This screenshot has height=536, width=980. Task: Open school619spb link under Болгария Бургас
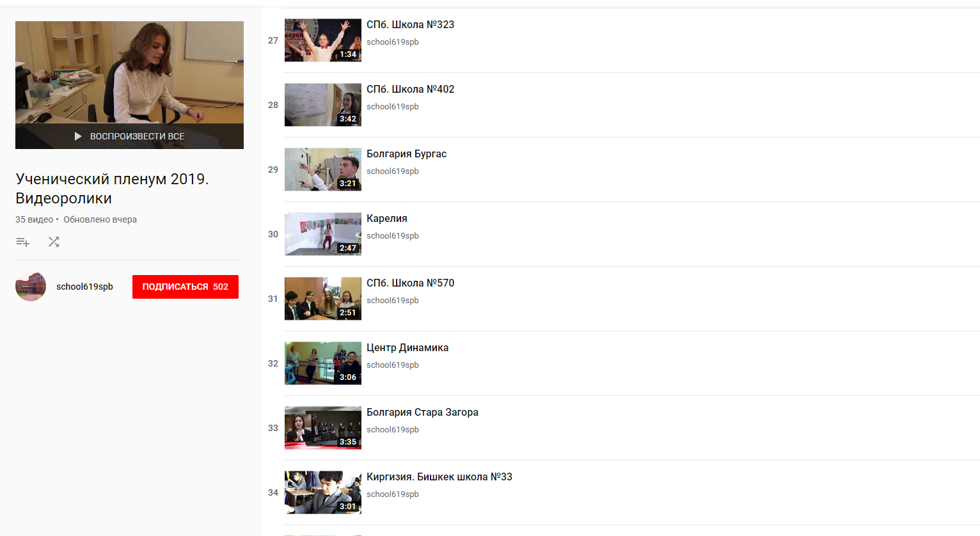393,171
